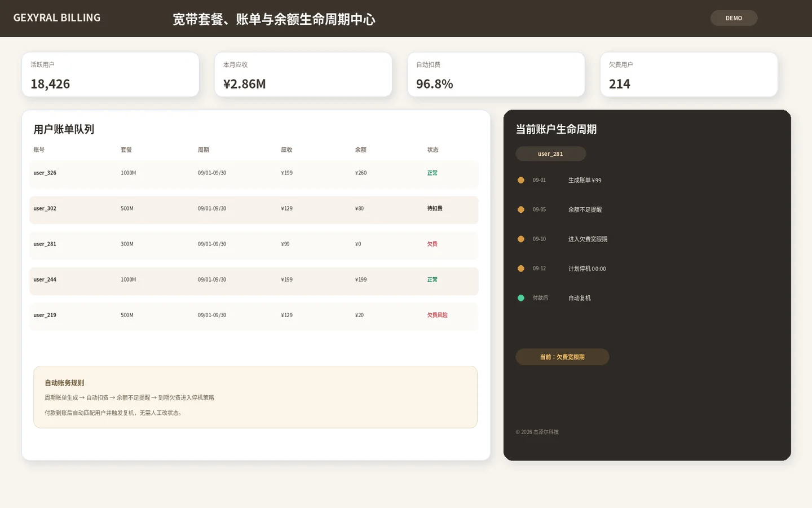Select the user_281 account chip
812x508 pixels.
click(x=550, y=154)
